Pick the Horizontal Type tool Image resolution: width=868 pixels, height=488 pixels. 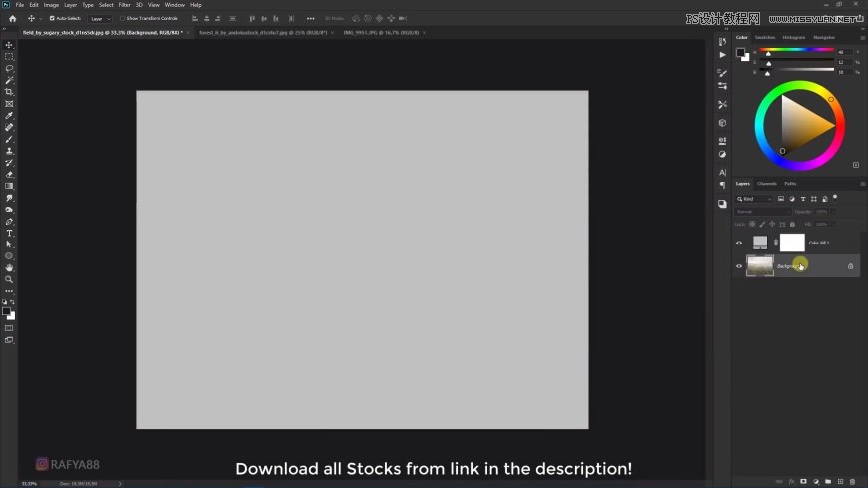9,233
